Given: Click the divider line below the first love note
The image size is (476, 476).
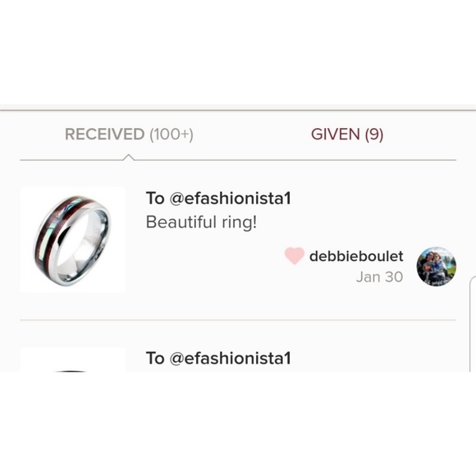Looking at the screenshot, I should pos(238,320).
